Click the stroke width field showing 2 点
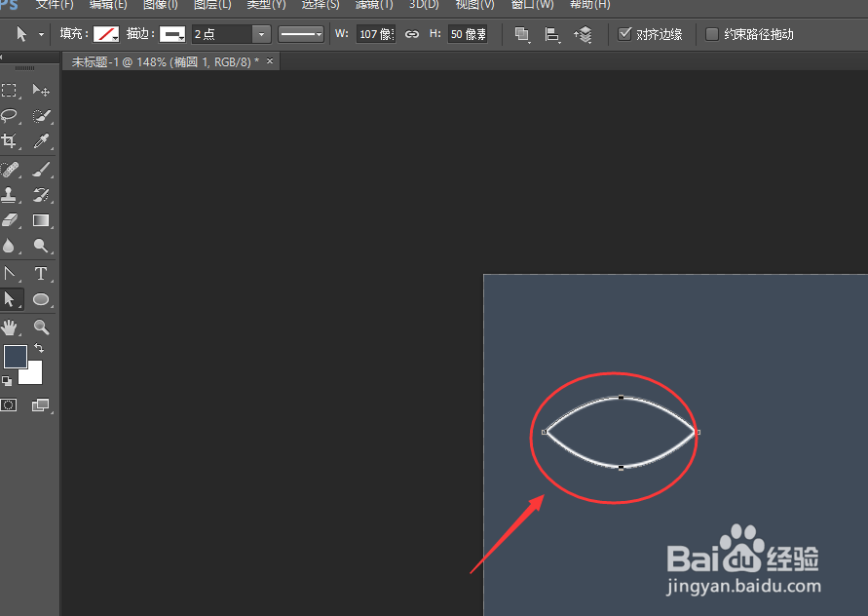Viewport: 868px width, 616px height. pyautogui.click(x=222, y=34)
